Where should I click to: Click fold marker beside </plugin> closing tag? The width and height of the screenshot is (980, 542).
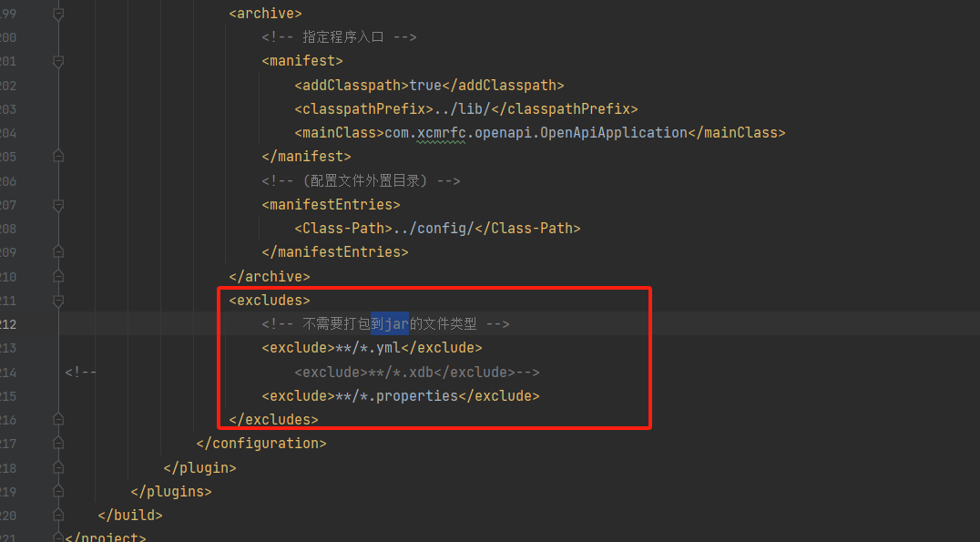pyautogui.click(x=58, y=467)
